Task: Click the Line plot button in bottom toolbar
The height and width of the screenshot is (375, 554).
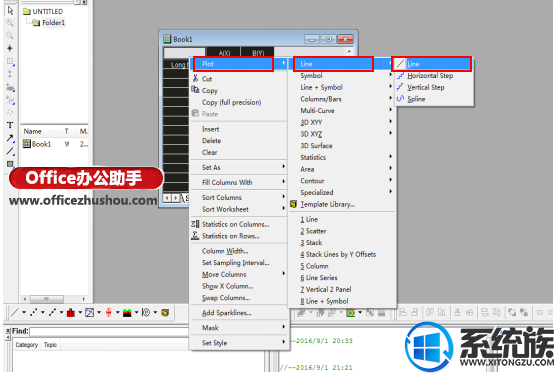Action: tap(15, 312)
